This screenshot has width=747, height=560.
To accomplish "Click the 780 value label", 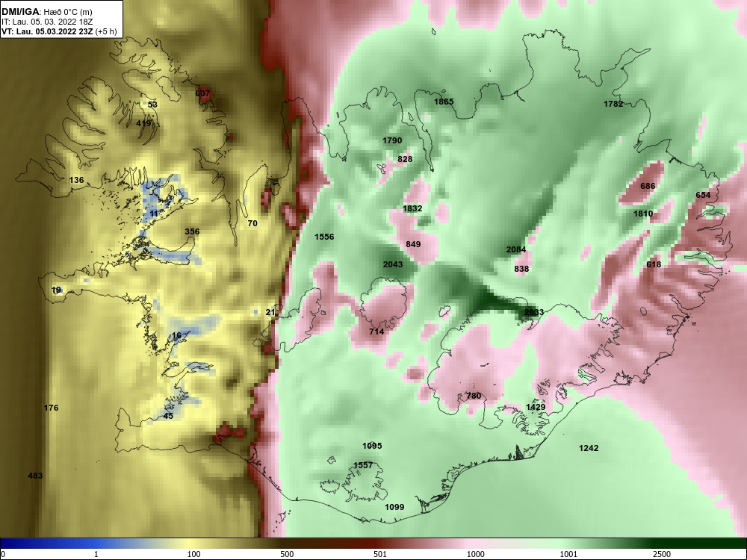I will pos(474,396).
